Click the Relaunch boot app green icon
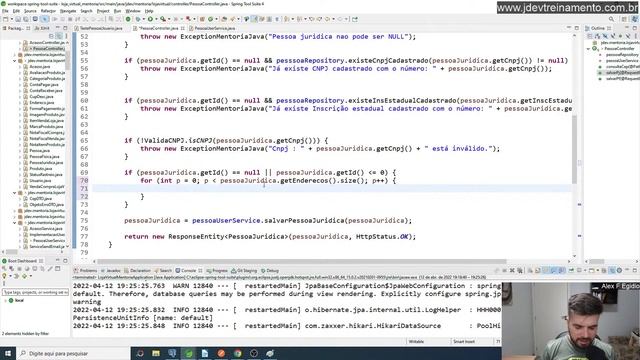The image size is (640, 360). pyautogui.click(x=128, y=19)
